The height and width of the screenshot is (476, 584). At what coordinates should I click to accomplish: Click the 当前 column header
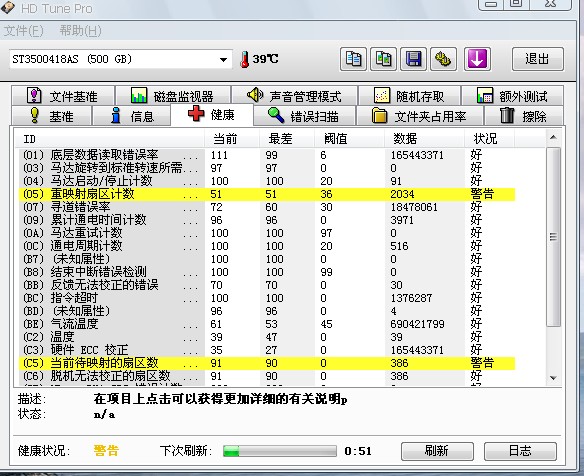tap(232, 139)
